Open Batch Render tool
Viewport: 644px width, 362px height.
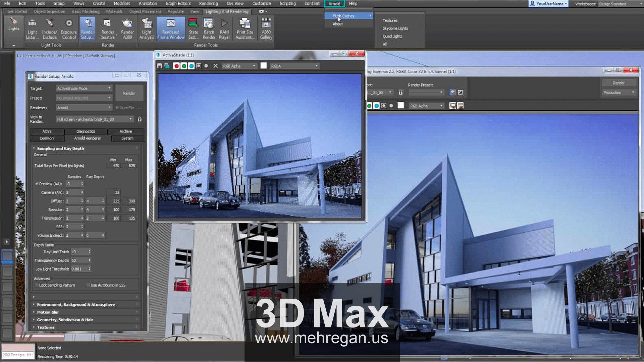pyautogui.click(x=209, y=29)
